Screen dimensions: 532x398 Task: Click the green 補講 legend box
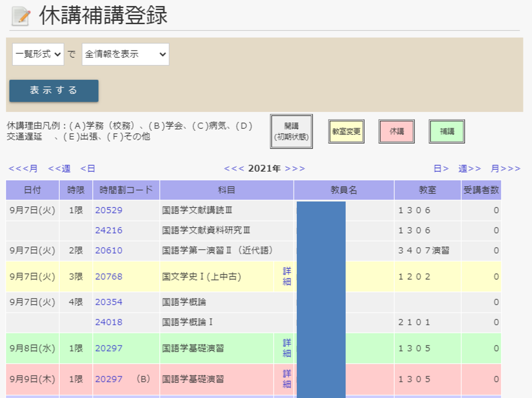pyautogui.click(x=447, y=131)
